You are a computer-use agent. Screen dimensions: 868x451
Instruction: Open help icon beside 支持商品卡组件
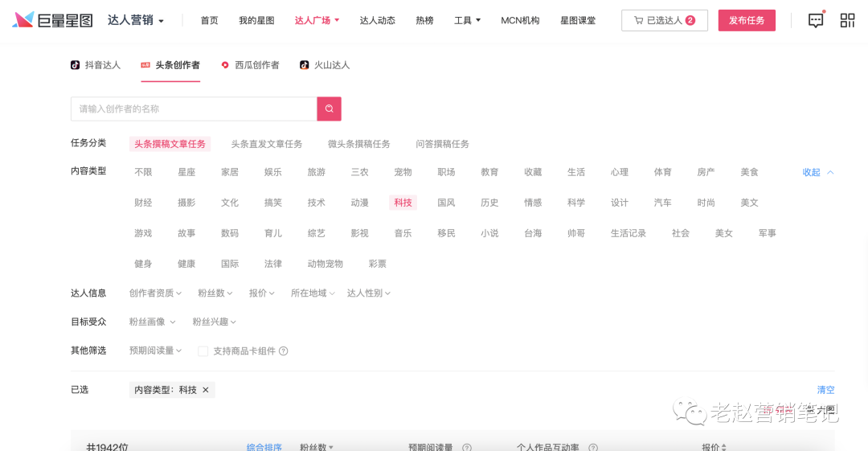284,351
